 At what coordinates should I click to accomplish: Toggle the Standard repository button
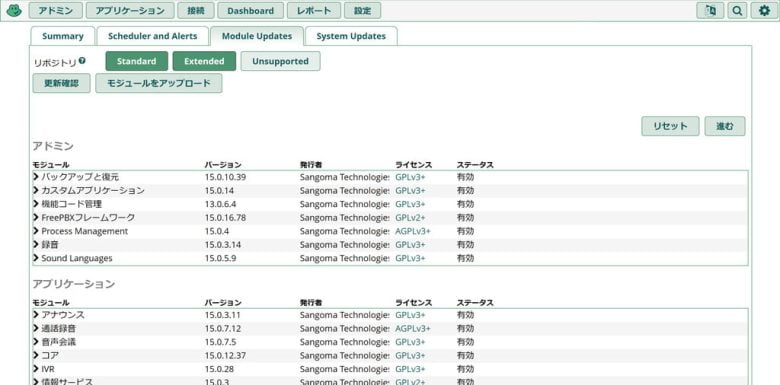(137, 61)
